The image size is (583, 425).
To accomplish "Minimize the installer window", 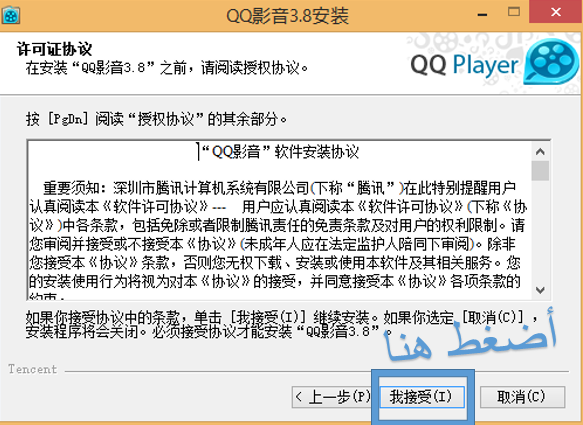I will coord(482,14).
